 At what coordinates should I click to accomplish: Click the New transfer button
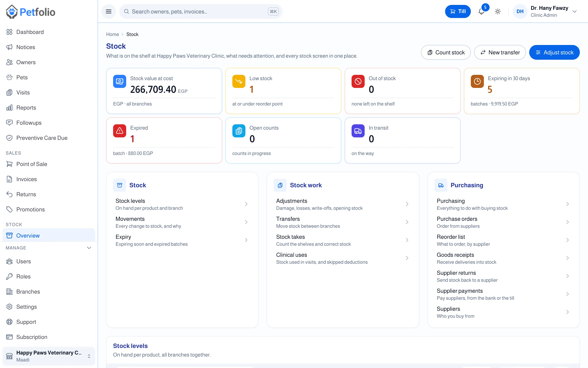pos(500,52)
